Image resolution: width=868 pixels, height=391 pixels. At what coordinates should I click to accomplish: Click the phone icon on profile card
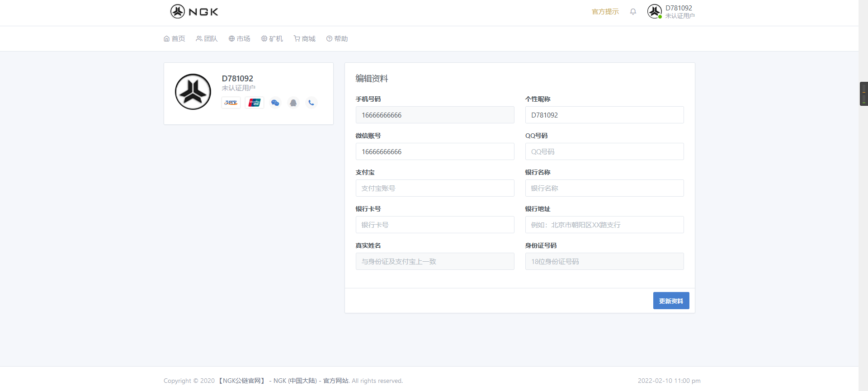(x=311, y=103)
